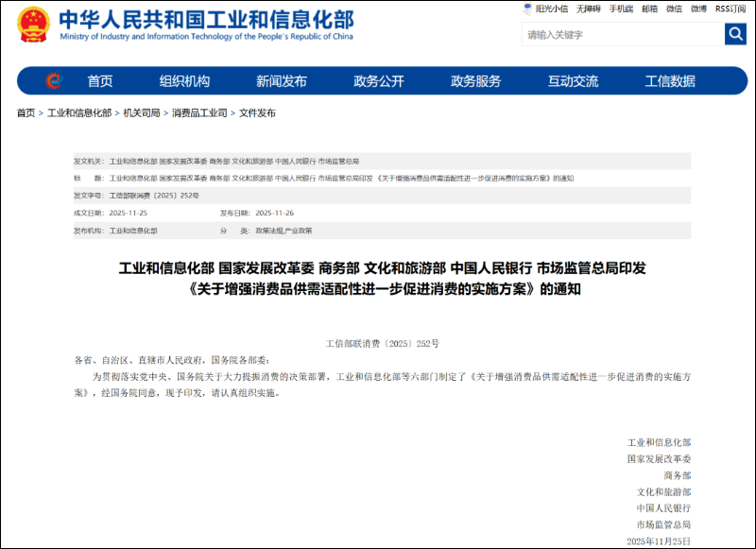Open the 政务服务 navigation menu

click(x=478, y=80)
